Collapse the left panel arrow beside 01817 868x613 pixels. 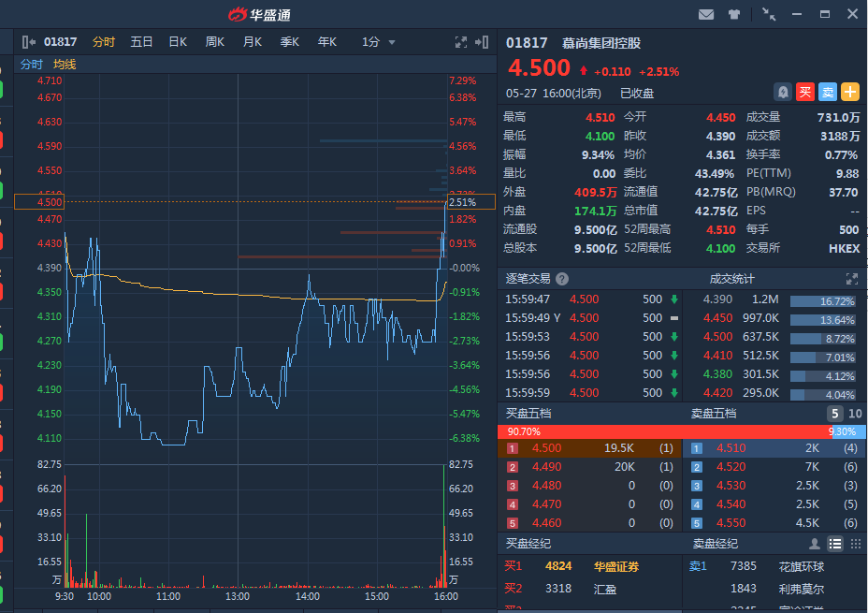(x=28, y=42)
